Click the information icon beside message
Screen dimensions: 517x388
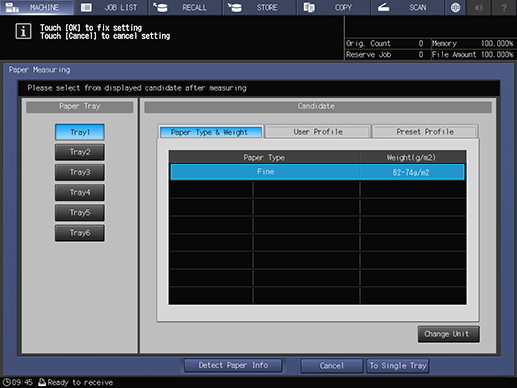23,32
